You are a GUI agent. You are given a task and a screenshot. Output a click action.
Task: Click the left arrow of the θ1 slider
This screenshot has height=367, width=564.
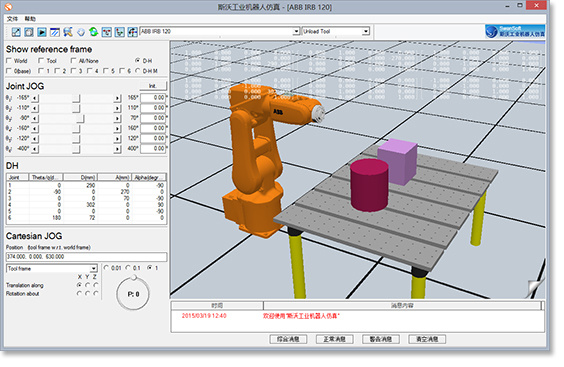coord(35,98)
